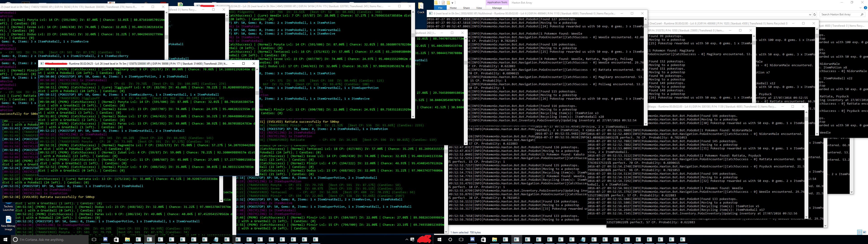The width and height of the screenshot is (868, 244).
Task: Click Properties checkmark in quick access toolbar
Action: pos(443,3)
